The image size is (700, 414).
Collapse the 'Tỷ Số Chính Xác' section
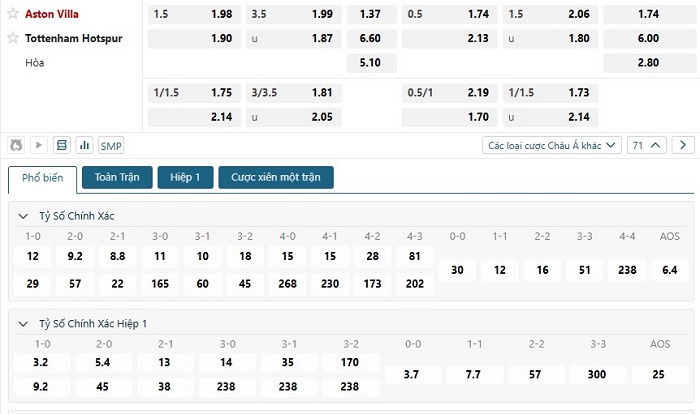[24, 215]
